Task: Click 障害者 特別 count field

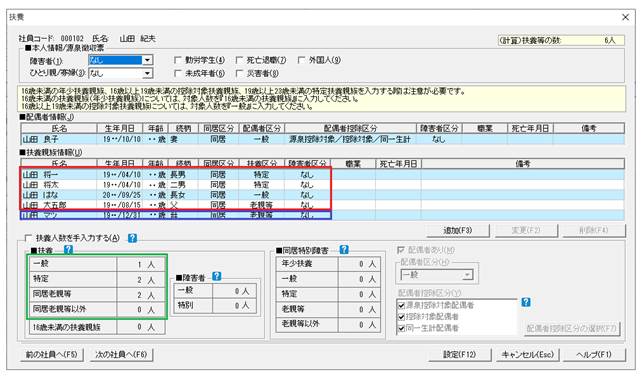Action: click(x=235, y=306)
